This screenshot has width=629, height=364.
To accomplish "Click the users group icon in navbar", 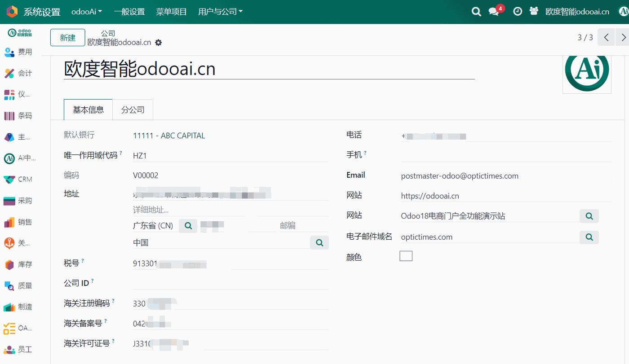I will point(534,11).
